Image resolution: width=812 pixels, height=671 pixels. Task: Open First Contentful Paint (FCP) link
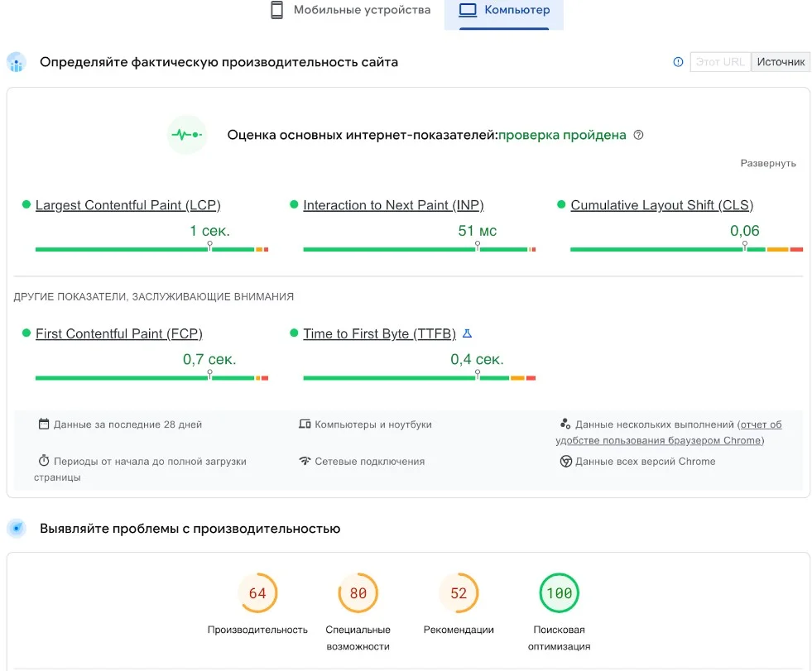pos(119,333)
